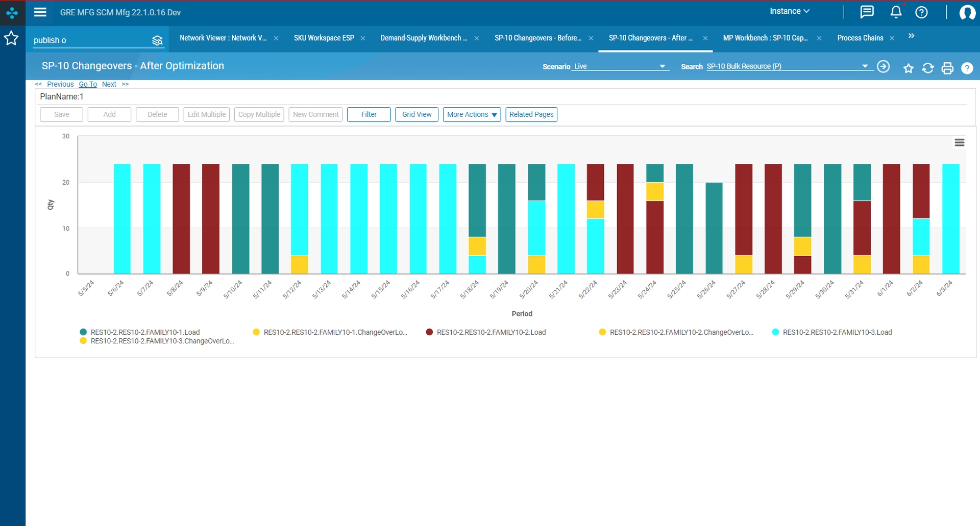Click the Go To link
The width and height of the screenshot is (980, 526).
[88, 84]
